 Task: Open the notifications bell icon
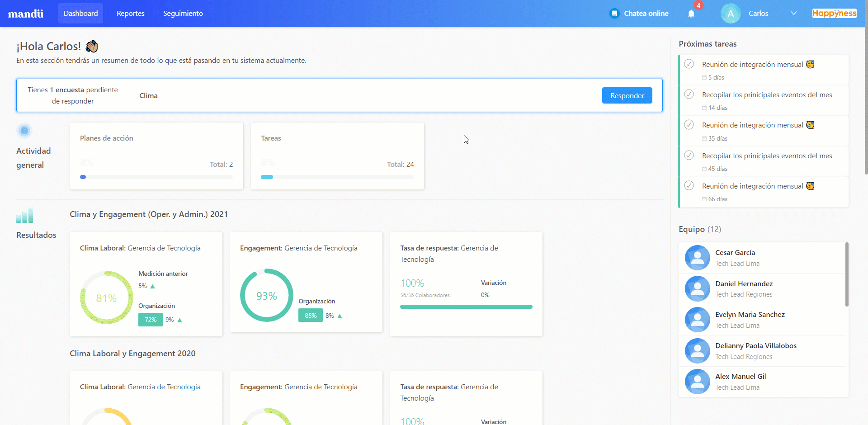[691, 14]
